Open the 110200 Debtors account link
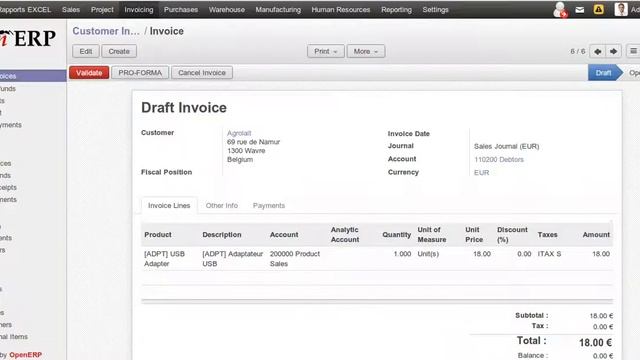Image resolution: width=640 pixels, height=360 pixels. pyautogui.click(x=499, y=159)
